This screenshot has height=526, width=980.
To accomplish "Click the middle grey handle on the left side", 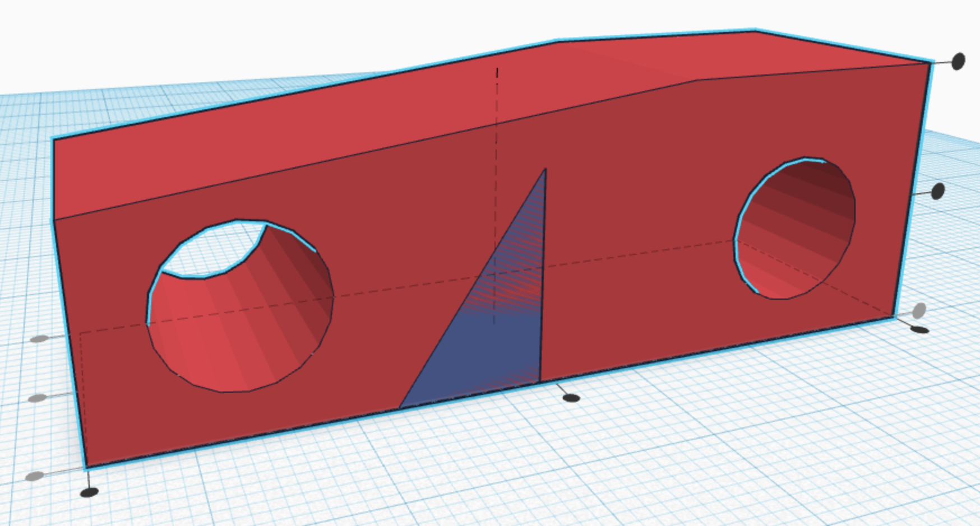I will coord(37,398).
